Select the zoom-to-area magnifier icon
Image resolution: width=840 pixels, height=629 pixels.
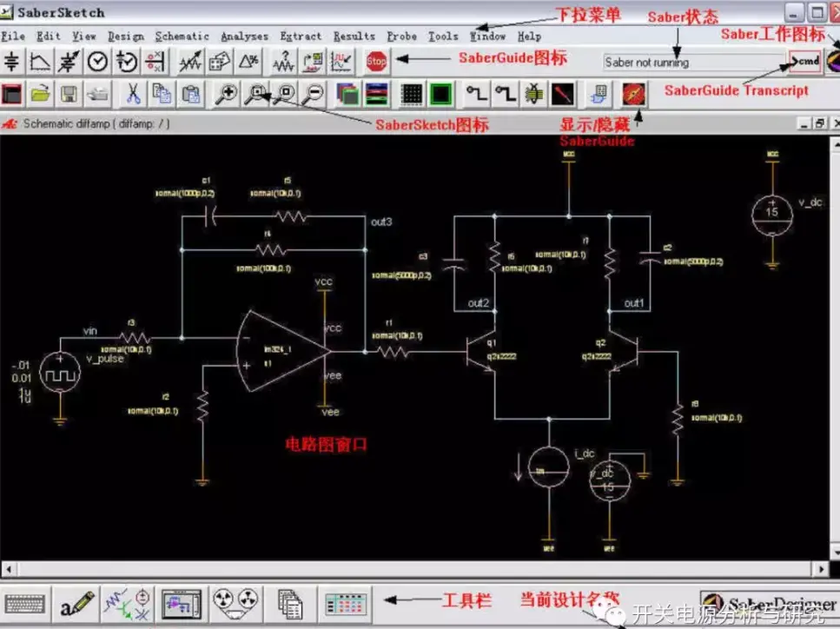(x=256, y=95)
